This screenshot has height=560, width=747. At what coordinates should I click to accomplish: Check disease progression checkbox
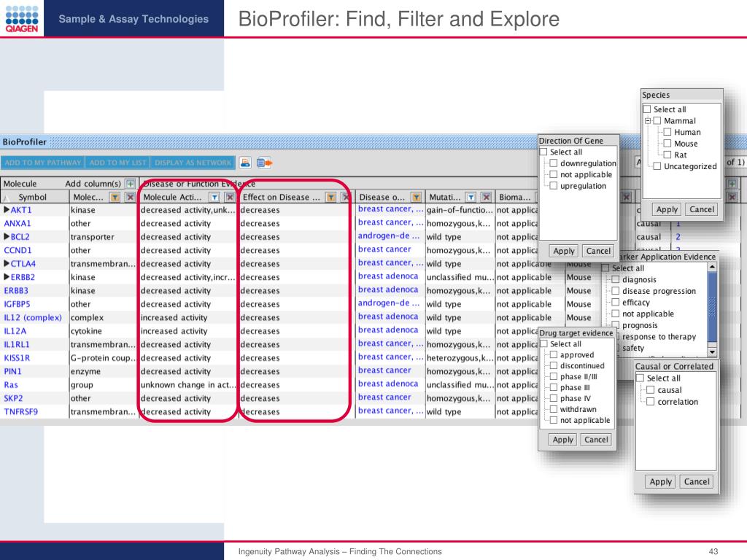pos(616,291)
